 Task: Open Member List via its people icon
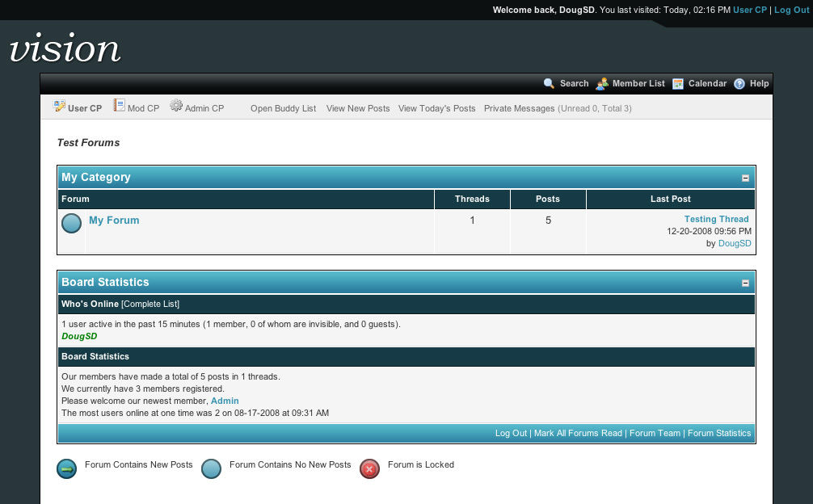602,84
